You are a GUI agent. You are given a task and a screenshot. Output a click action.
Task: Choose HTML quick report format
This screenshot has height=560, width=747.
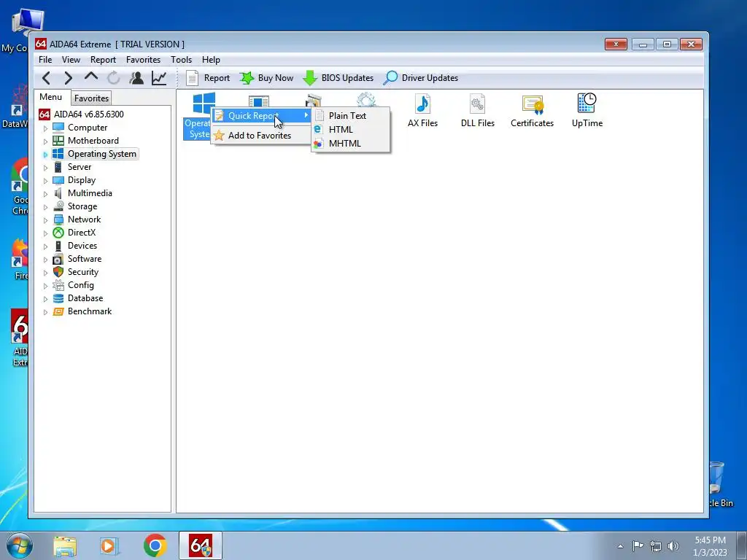pyautogui.click(x=350, y=130)
